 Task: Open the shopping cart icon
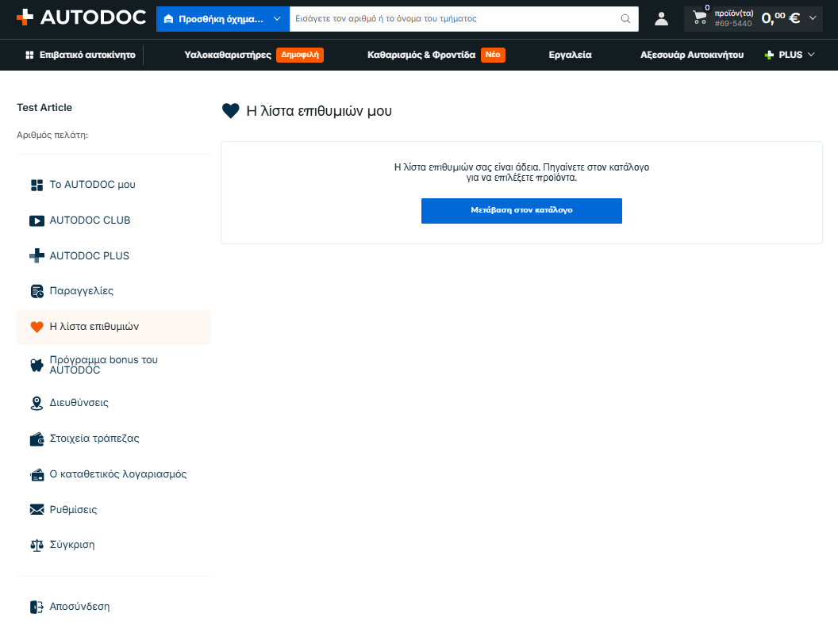pyautogui.click(x=699, y=17)
